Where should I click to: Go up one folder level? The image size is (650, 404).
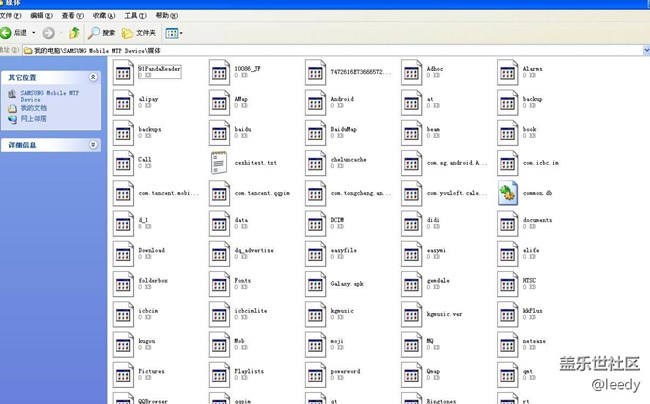pos(74,33)
